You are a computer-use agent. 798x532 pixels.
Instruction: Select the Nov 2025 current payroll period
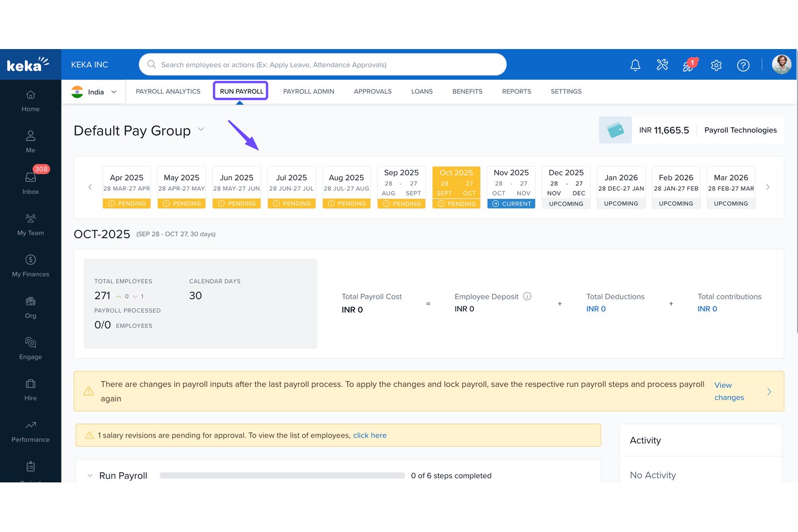coord(511,188)
